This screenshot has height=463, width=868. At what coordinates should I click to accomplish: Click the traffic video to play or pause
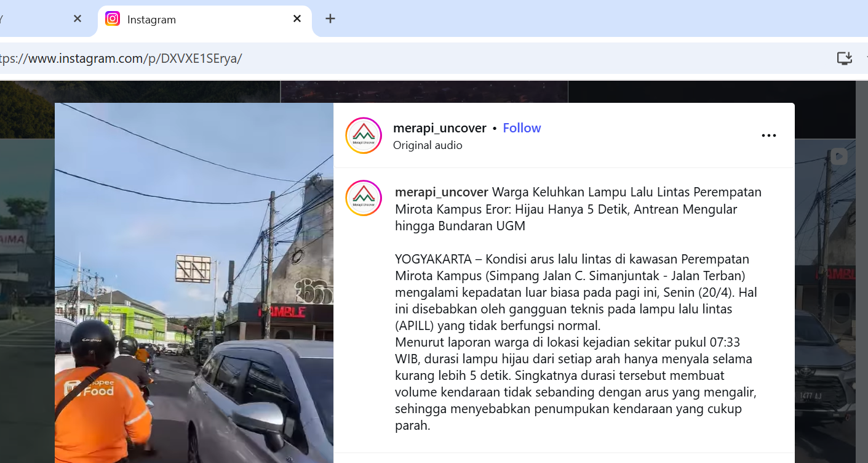[x=194, y=283]
